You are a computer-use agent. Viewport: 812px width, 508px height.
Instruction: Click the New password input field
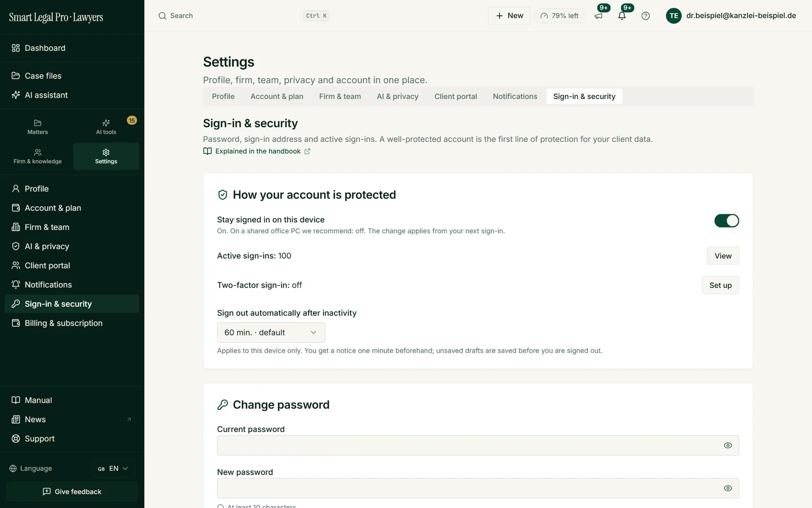pos(478,488)
